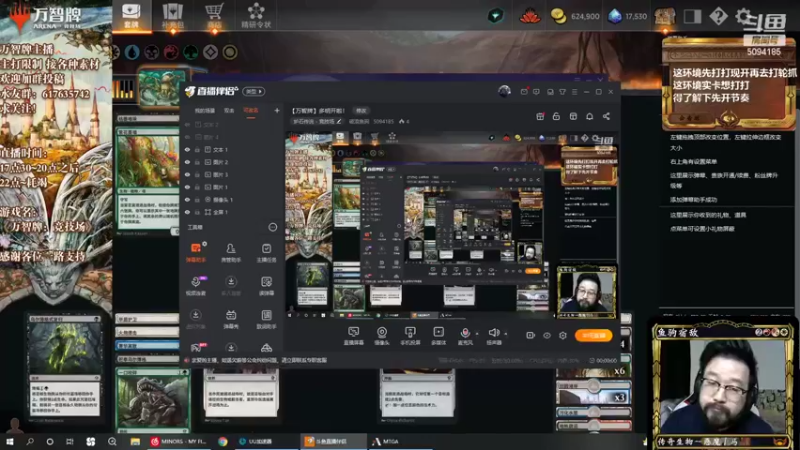Select the 全屏 1 source row
Image resolution: width=800 pixels, height=450 pixels.
pos(232,212)
